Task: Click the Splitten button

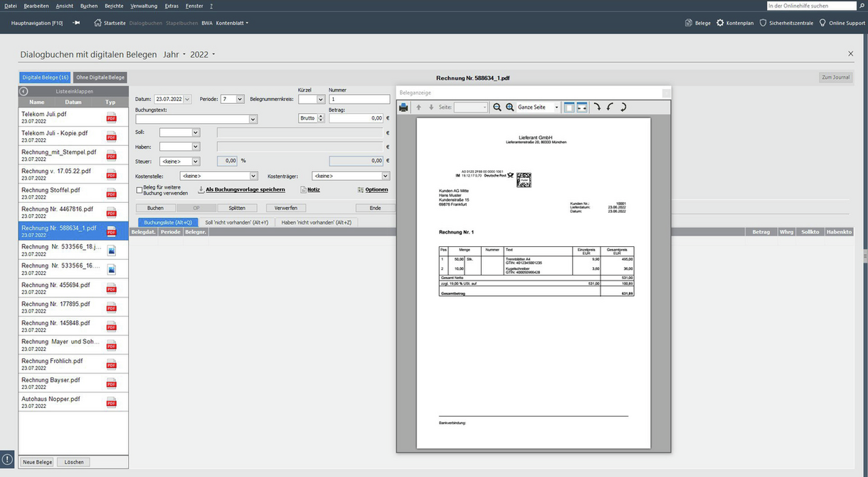Action: pyautogui.click(x=237, y=208)
